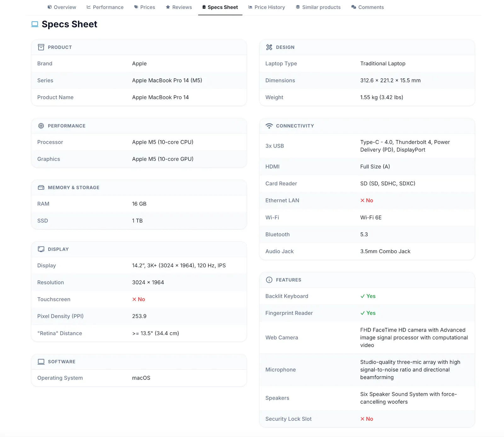This screenshot has width=504, height=437.
Task: Click the green check for Fingerprint Reader
Action: (x=363, y=313)
